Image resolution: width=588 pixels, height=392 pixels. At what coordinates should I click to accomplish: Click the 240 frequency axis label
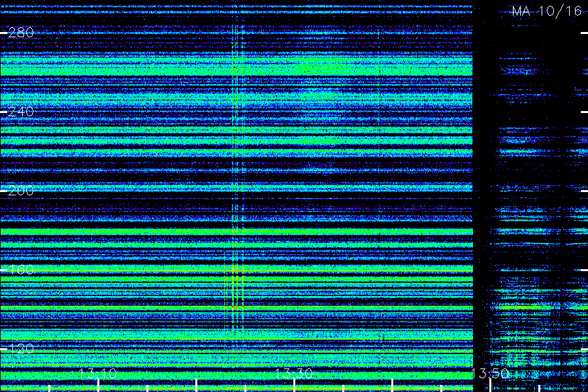click(x=21, y=112)
